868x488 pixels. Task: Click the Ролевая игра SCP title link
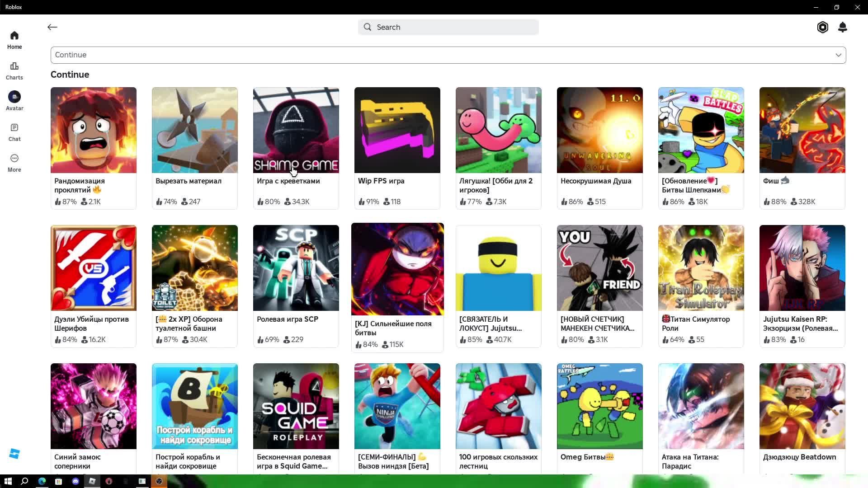point(288,319)
